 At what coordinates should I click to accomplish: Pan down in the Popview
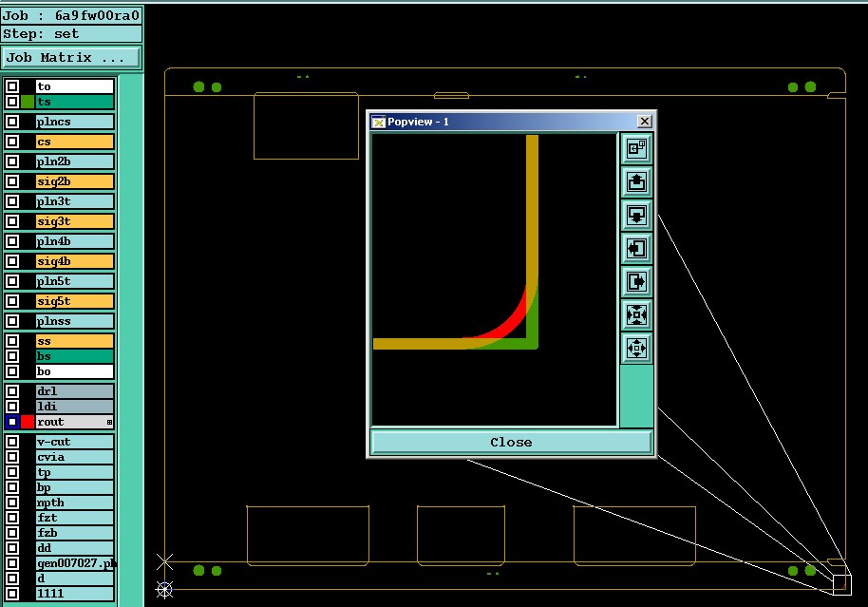(x=636, y=215)
